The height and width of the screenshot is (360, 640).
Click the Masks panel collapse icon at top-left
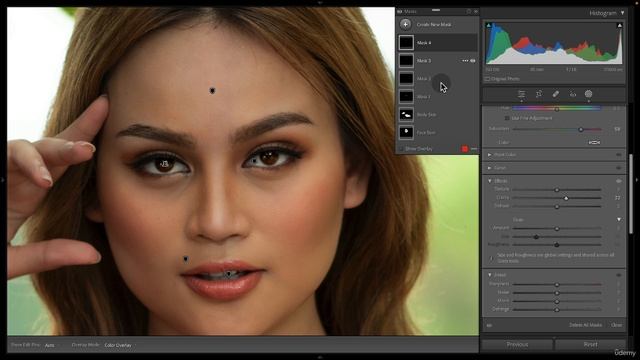400,11
